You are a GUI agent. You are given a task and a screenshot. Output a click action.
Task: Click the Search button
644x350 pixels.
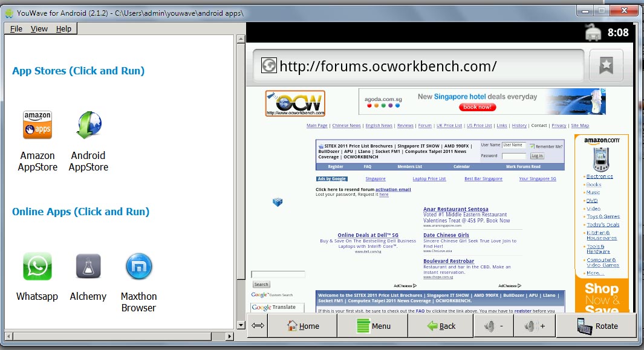[x=261, y=284]
